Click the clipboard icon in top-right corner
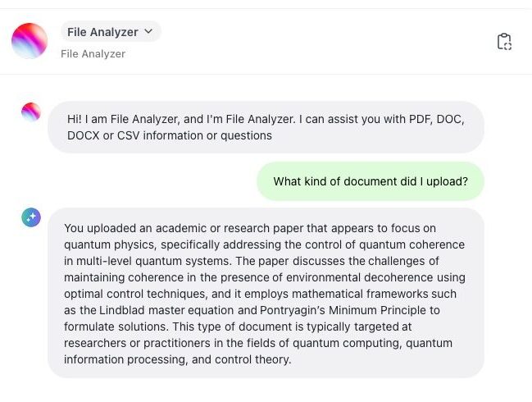This screenshot has height=402, width=532. pos(504,42)
